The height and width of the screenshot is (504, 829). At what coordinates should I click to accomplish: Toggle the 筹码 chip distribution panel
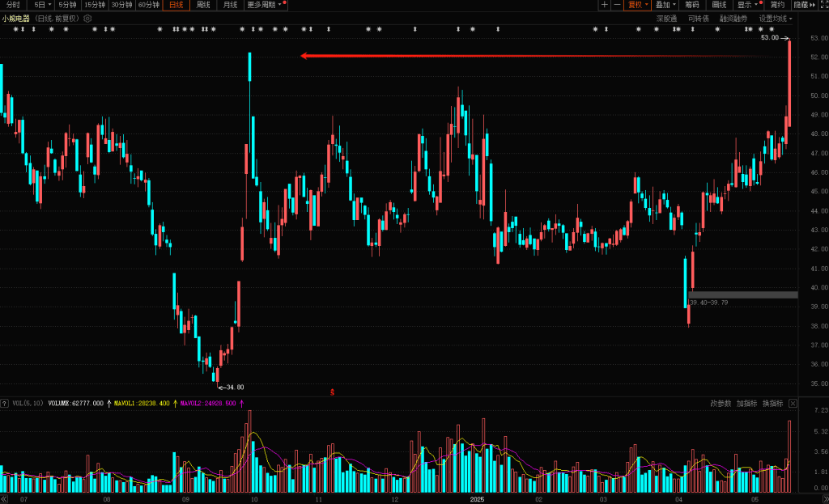(692, 5)
